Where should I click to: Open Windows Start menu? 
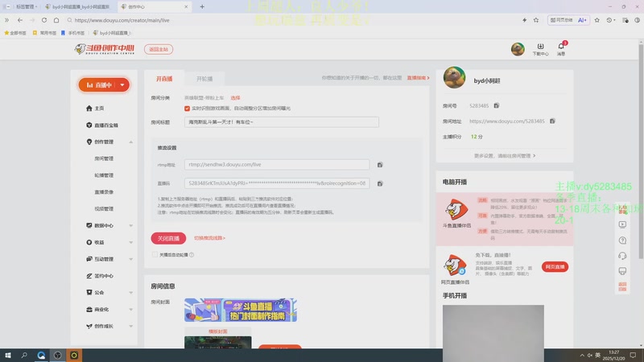coord(8,355)
